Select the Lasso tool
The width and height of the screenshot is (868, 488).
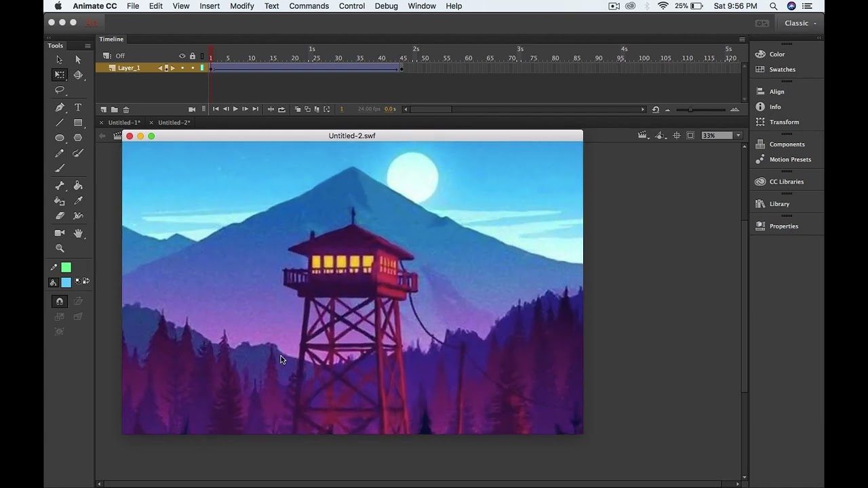tap(60, 90)
